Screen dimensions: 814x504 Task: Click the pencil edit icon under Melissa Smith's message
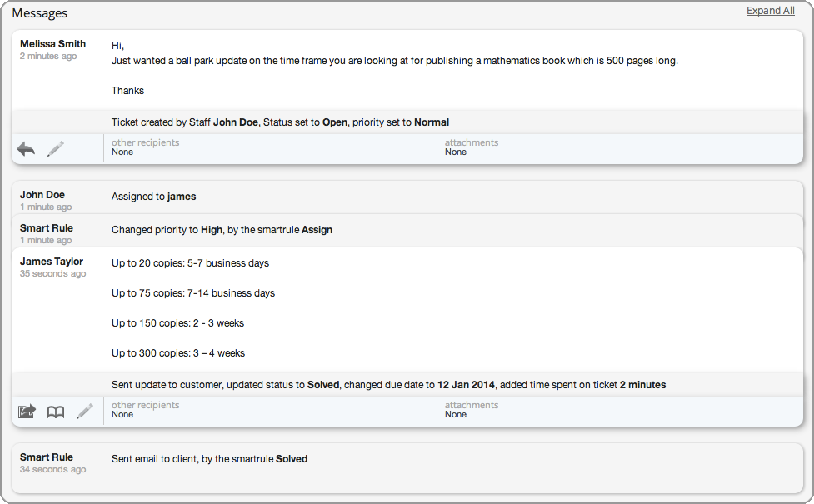[56, 149]
